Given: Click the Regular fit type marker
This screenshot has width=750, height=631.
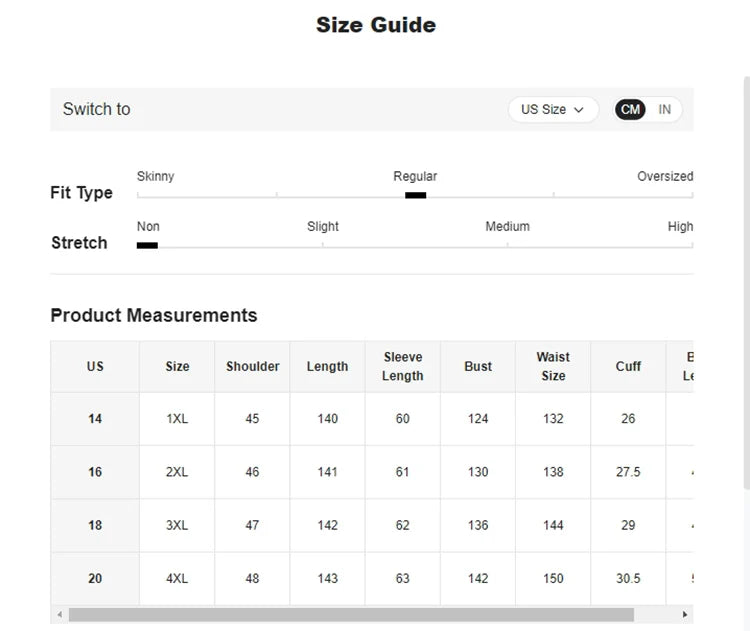Looking at the screenshot, I should pos(415,195).
